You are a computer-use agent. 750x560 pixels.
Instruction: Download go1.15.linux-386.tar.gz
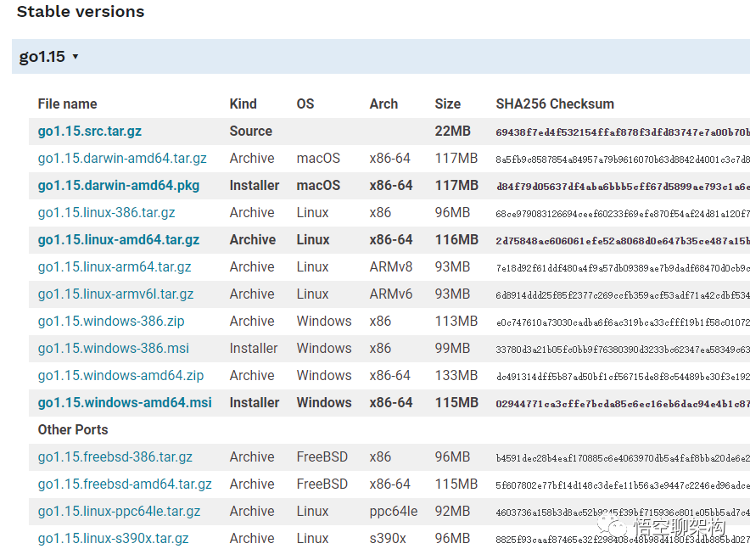pyautogui.click(x=106, y=213)
